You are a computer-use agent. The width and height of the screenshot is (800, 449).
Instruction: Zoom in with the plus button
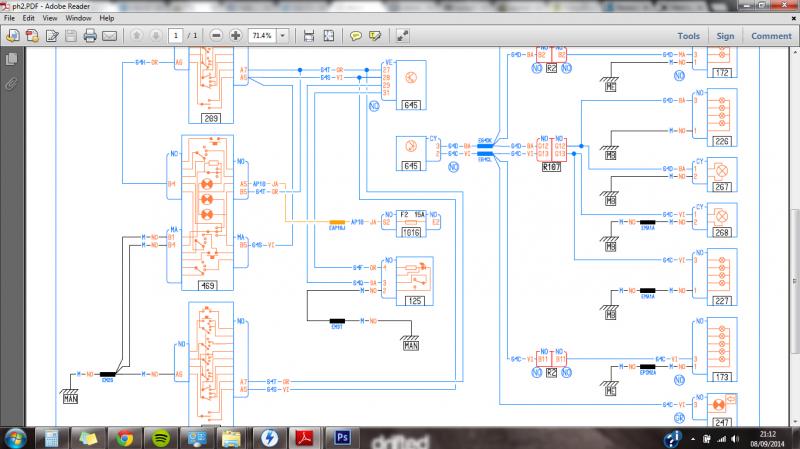(x=236, y=36)
